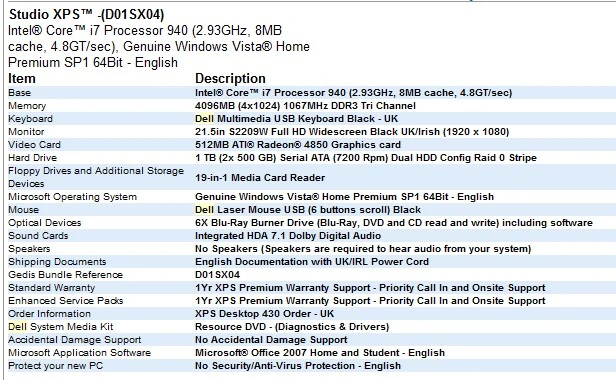This screenshot has height=380, width=616.
Task: Click the 'Dell System Media Kit' label
Action: coord(60,327)
